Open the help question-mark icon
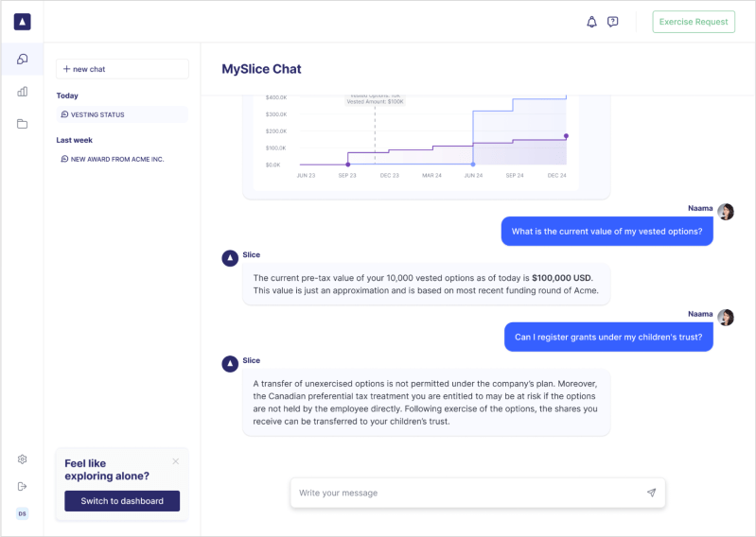The height and width of the screenshot is (537, 756). pyautogui.click(x=613, y=22)
